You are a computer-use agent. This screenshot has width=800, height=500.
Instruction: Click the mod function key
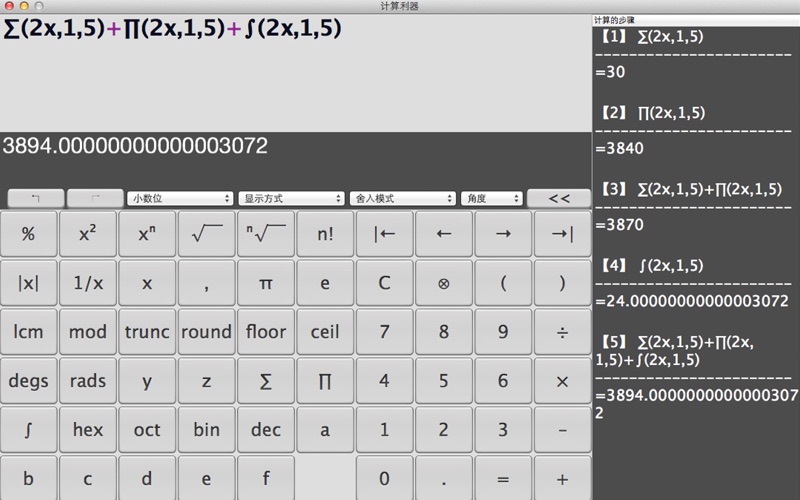88,332
